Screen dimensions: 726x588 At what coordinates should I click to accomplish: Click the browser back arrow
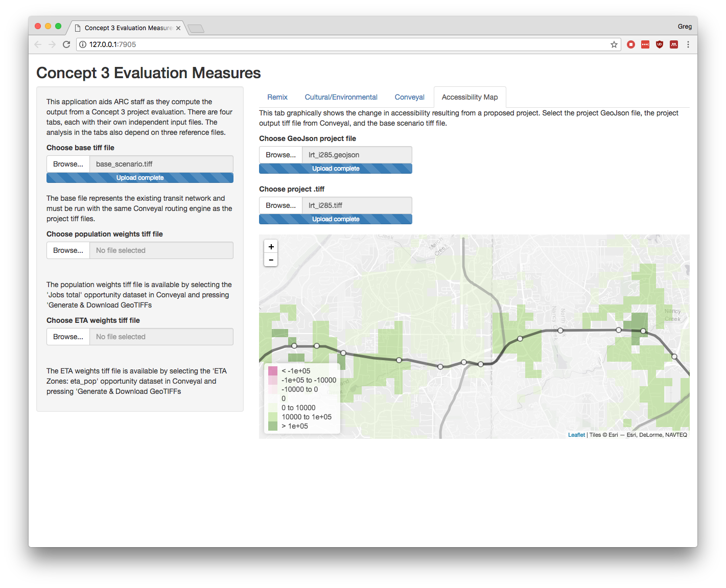[x=38, y=44]
